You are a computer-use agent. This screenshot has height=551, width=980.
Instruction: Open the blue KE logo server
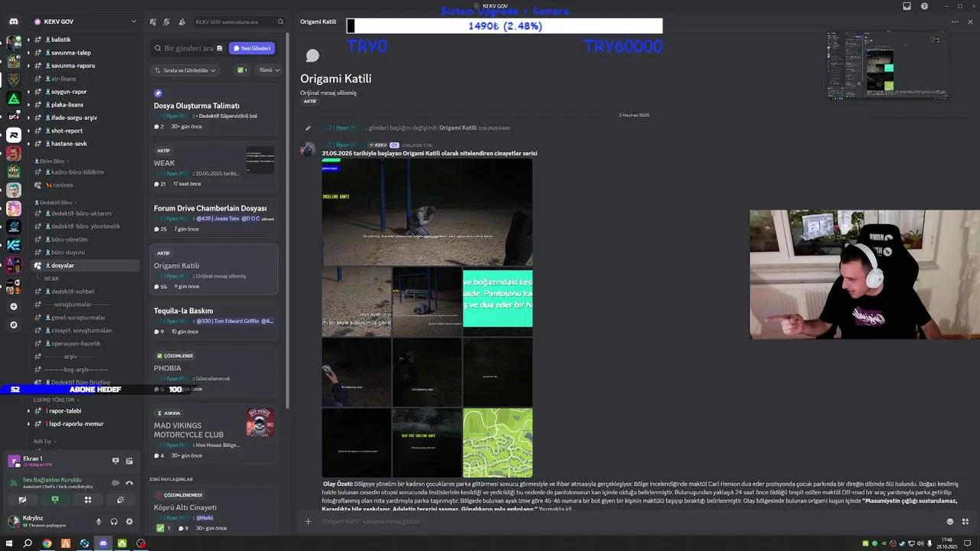(14, 246)
